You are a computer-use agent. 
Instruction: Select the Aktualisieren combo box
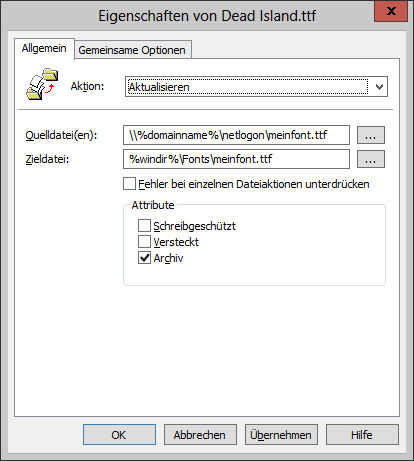coord(256,87)
